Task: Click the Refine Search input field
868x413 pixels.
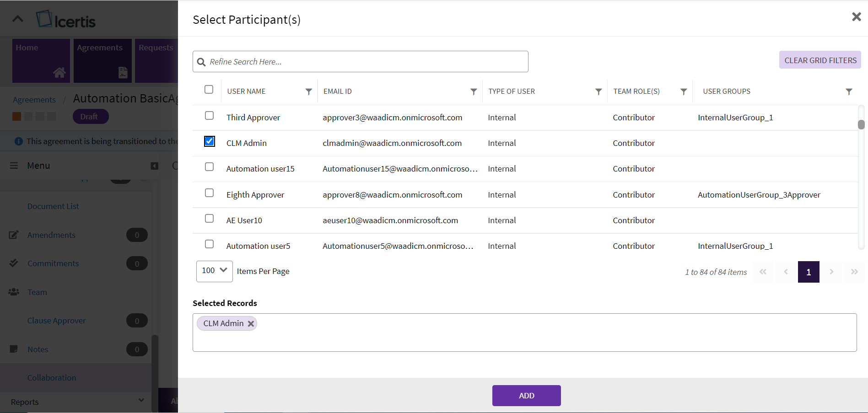Action: pos(366,62)
